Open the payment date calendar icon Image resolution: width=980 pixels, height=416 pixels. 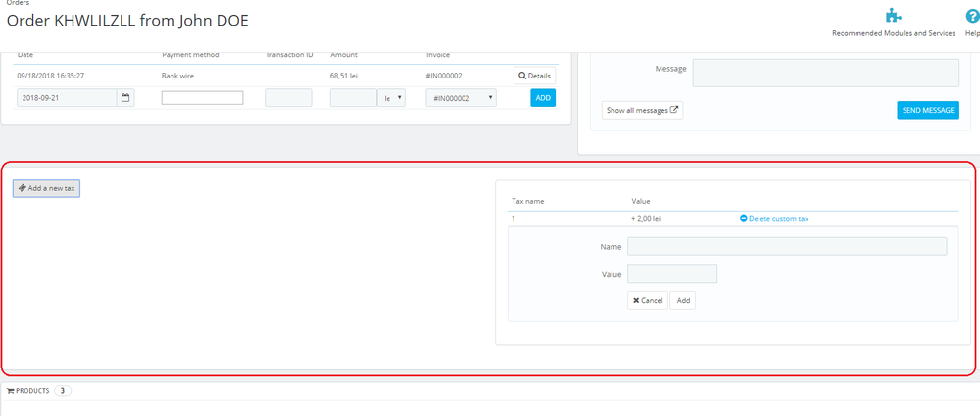[x=125, y=98]
